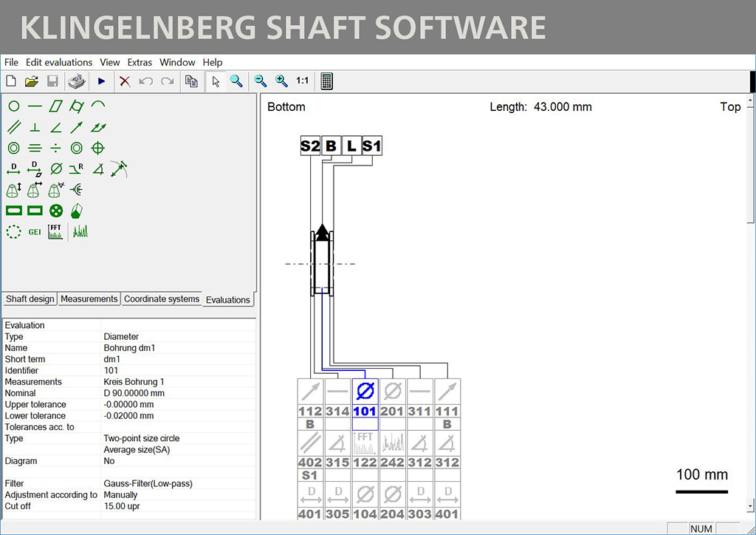The height and width of the screenshot is (535, 756).
Task: Switch to the Shaft design tab
Action: [x=30, y=299]
